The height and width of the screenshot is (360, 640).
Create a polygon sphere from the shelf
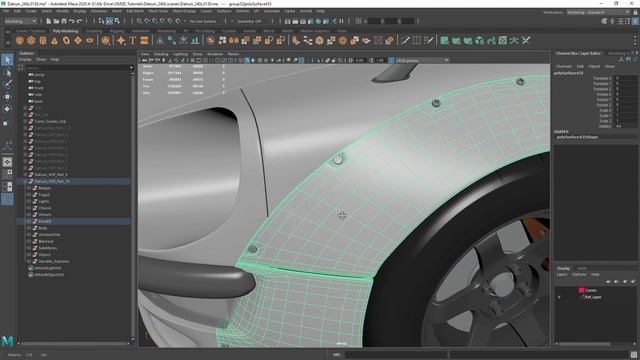20,40
